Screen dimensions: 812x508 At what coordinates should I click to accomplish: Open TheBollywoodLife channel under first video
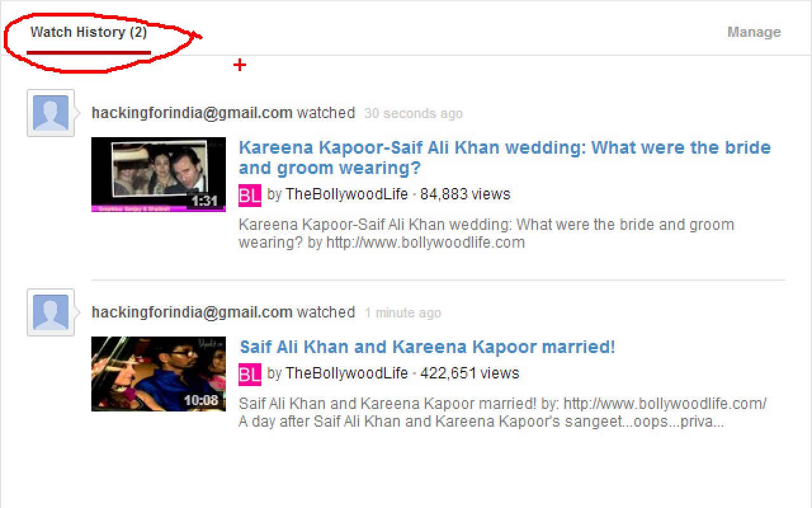(346, 194)
